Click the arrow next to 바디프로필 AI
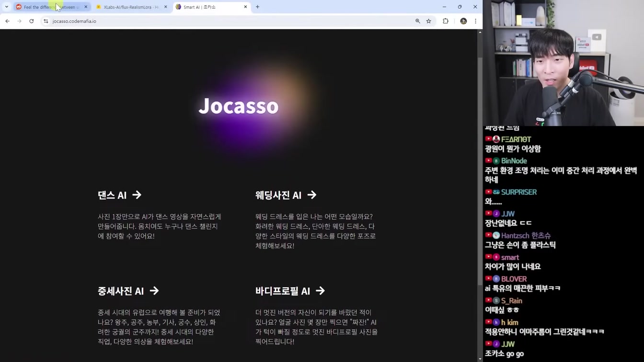 [321, 291]
